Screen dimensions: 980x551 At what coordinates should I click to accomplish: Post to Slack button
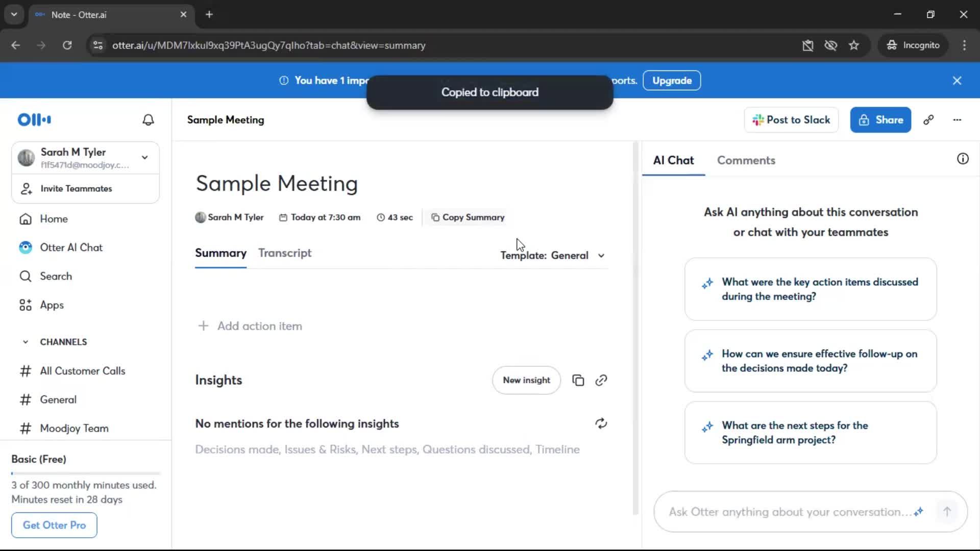[791, 120]
